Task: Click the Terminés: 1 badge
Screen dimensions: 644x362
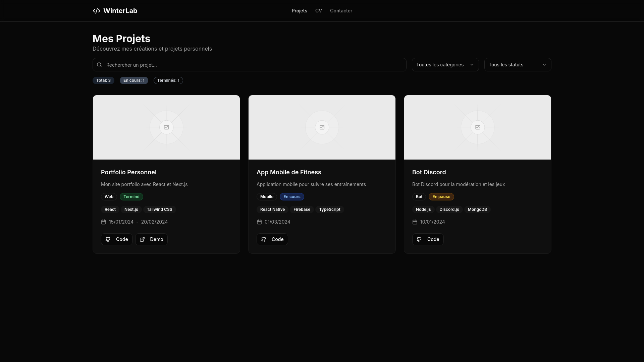Action: click(x=168, y=80)
